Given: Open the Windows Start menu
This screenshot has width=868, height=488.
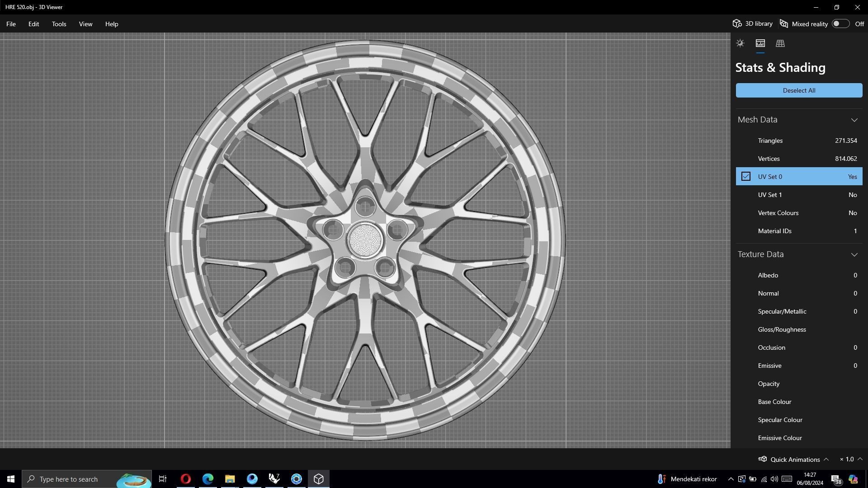Looking at the screenshot, I should (x=11, y=479).
